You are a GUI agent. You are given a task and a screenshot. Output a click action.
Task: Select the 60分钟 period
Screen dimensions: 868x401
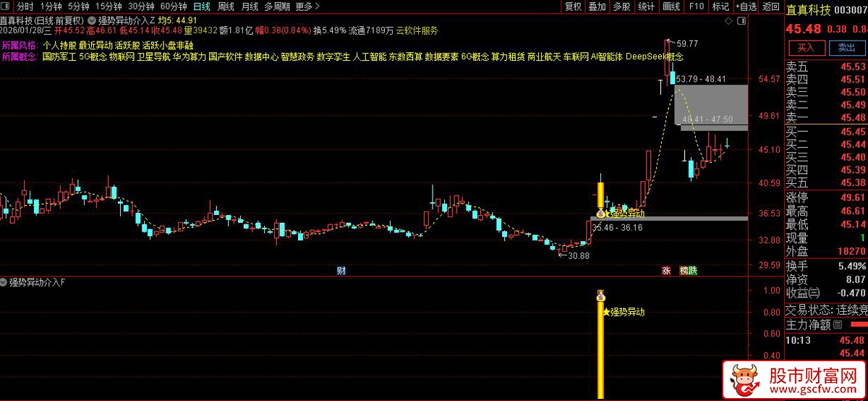[174, 7]
